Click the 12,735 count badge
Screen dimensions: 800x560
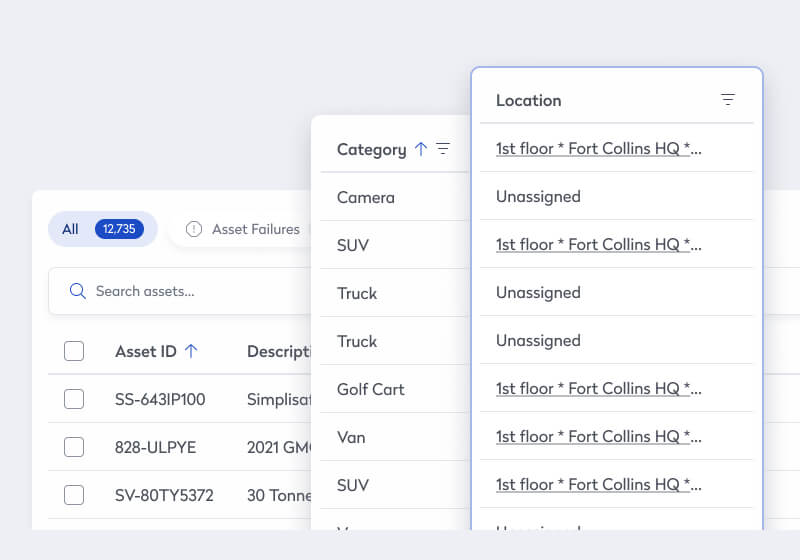119,229
